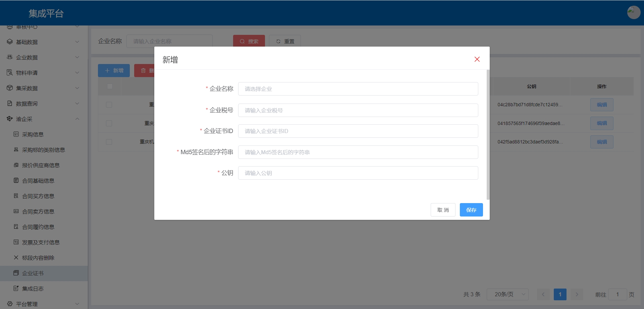Click the 企业证书 sidebar icon
Image resolution: width=644 pixels, height=309 pixels.
pos(16,273)
